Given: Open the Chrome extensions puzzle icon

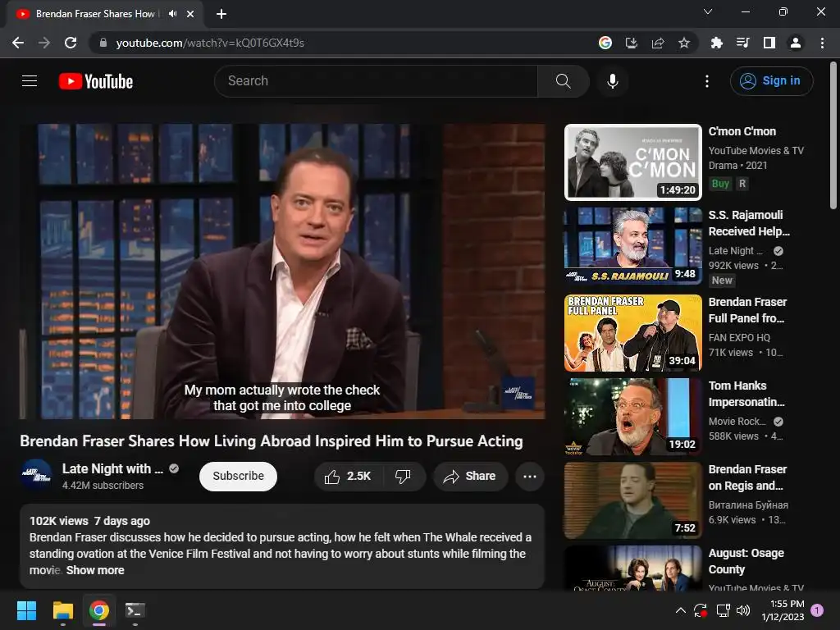Looking at the screenshot, I should 716,43.
